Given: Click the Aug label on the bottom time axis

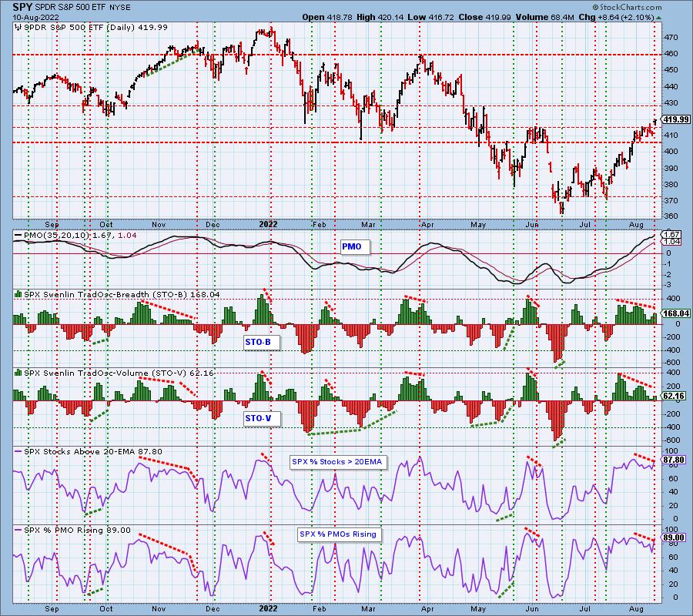Looking at the screenshot, I should coord(636,608).
